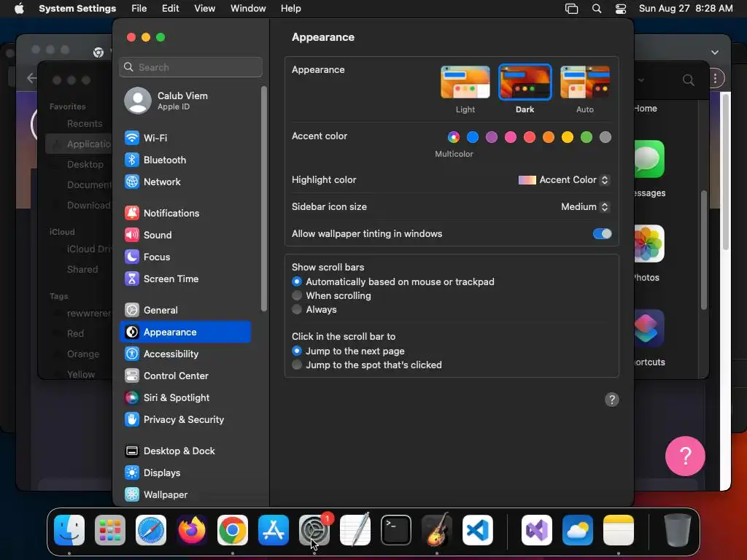
Task: Open Control Center settings
Action: (185, 376)
